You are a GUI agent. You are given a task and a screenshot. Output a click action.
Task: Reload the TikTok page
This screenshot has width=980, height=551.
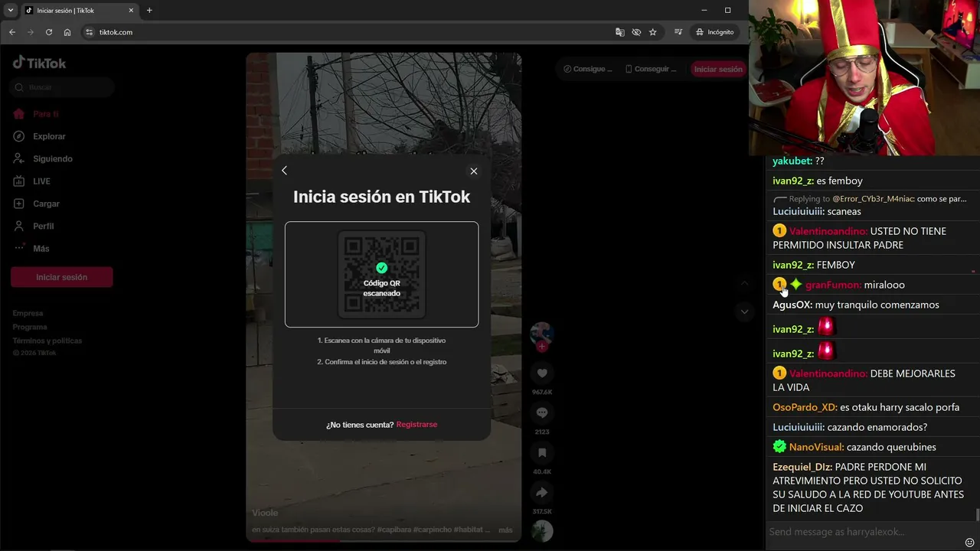tap(49, 32)
